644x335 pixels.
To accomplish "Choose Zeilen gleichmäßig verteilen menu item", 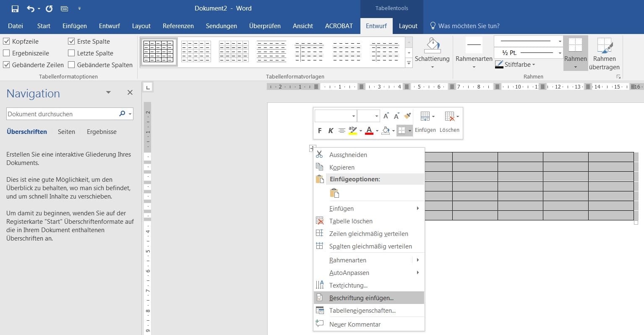I will pyautogui.click(x=369, y=233).
